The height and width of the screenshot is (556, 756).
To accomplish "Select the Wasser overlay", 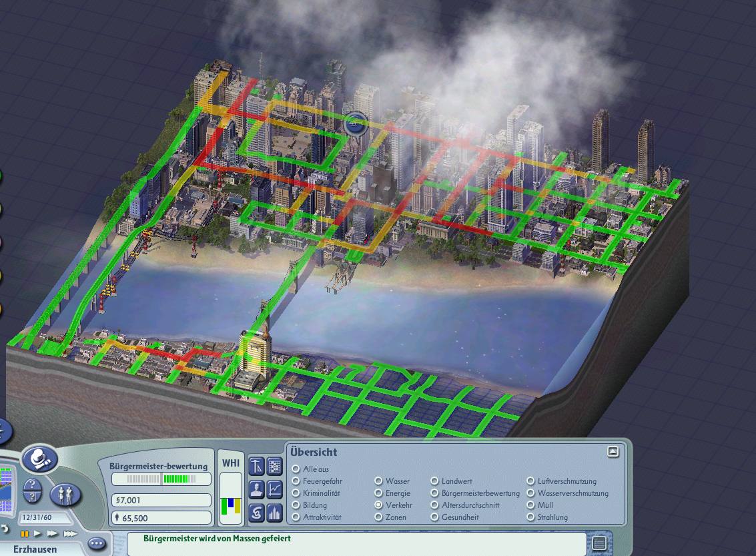I will click(378, 481).
